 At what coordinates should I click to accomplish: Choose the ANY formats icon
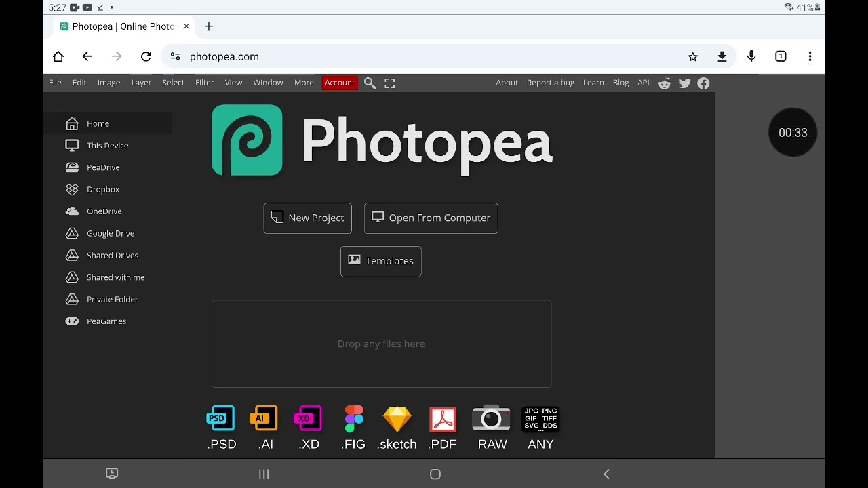(540, 419)
